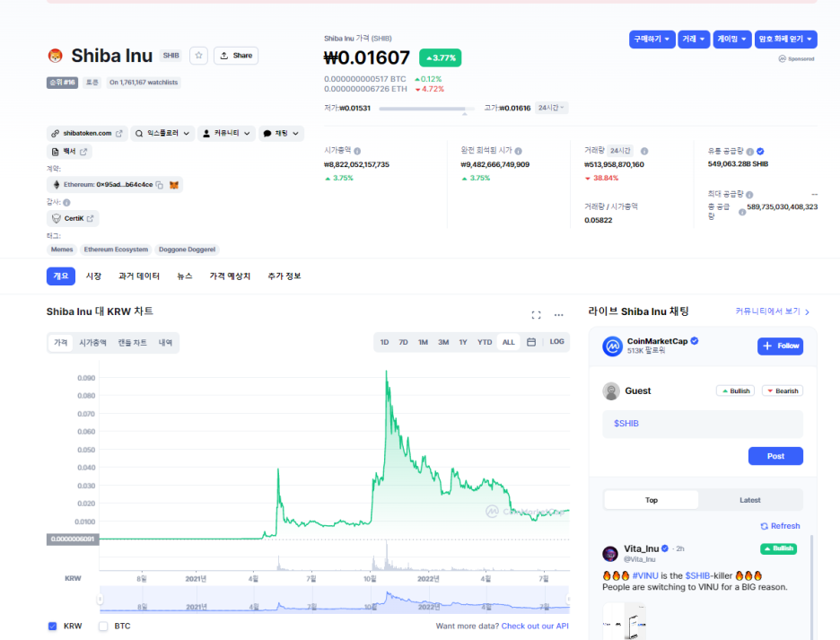This screenshot has width=840, height=640.
Task: Select the YTD chart range
Action: tap(485, 342)
